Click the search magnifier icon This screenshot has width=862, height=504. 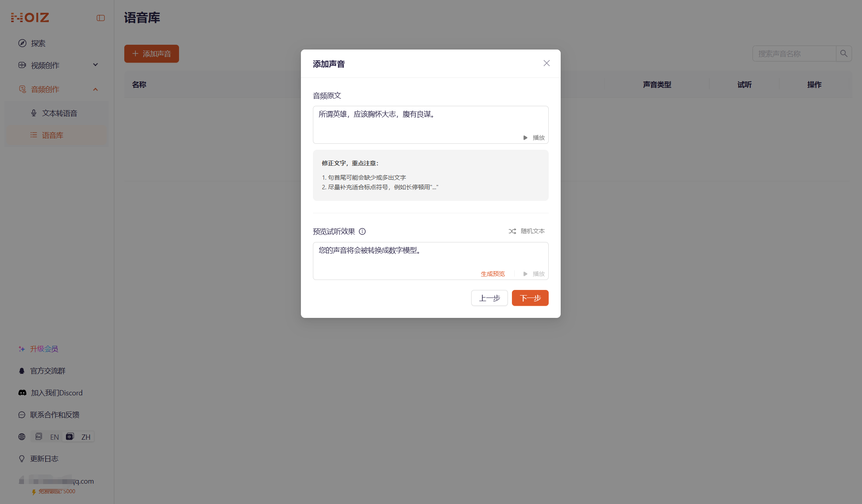[844, 54]
